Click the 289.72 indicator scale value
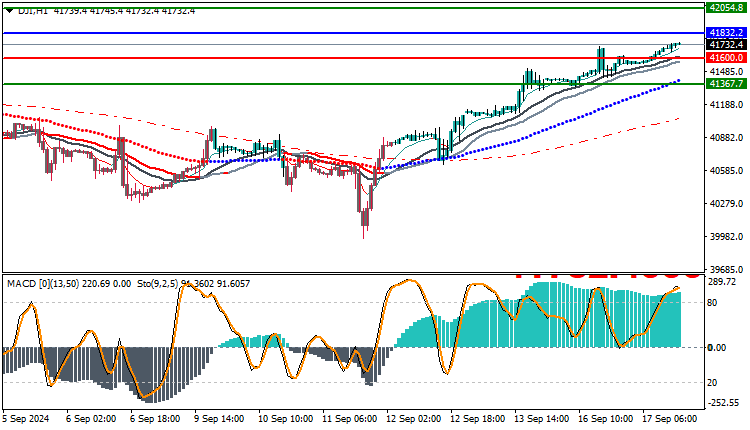 (721, 282)
